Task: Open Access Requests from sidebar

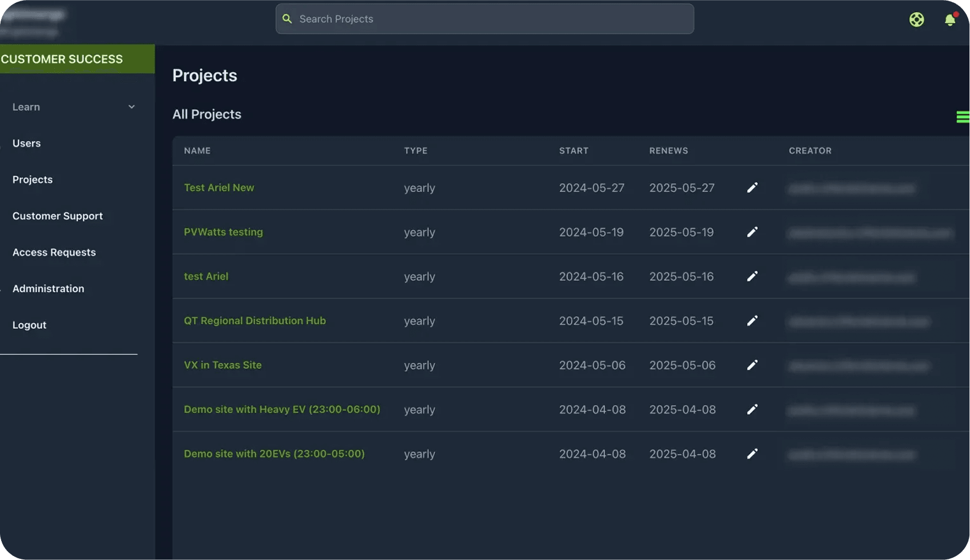Action: [x=54, y=252]
